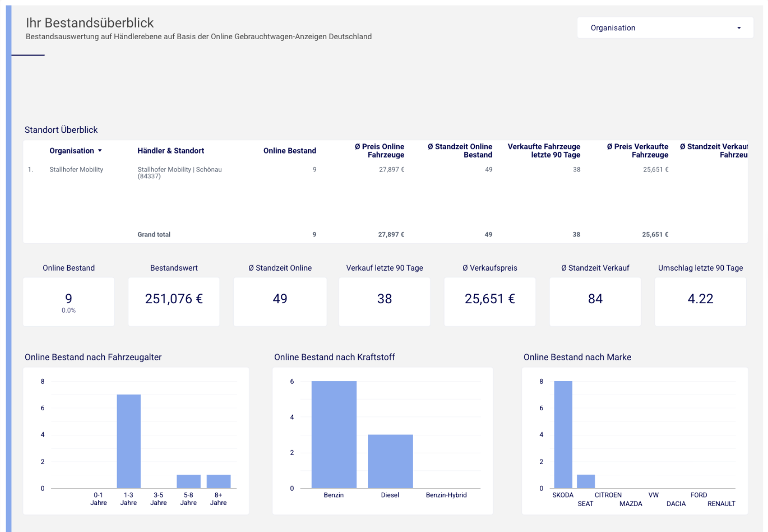This screenshot has width=768, height=532.
Task: Click the MAZDA axis label in brand chart
Action: click(631, 504)
